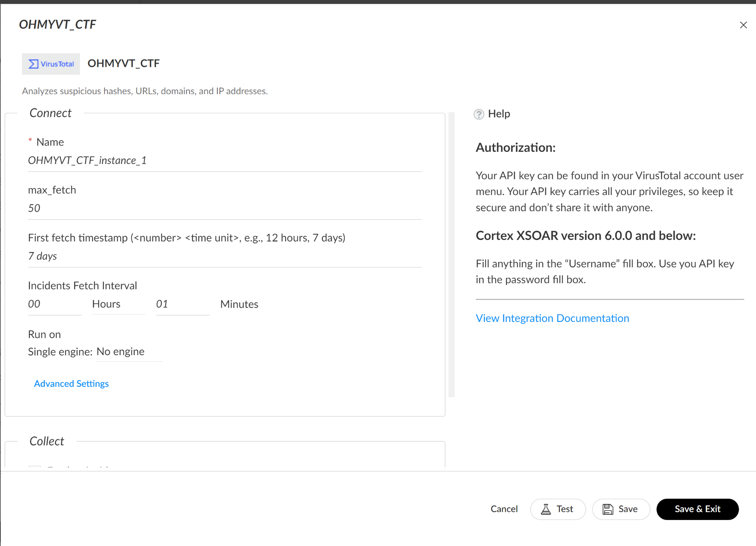Click into the max_fetch field
This screenshot has width=756, height=546.
tap(225, 208)
